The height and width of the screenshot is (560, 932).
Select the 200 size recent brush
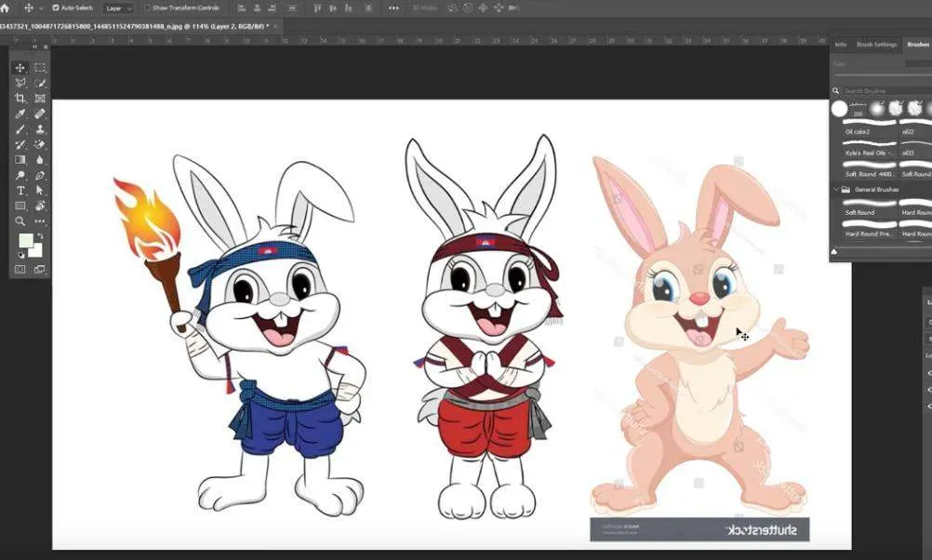coord(858,109)
